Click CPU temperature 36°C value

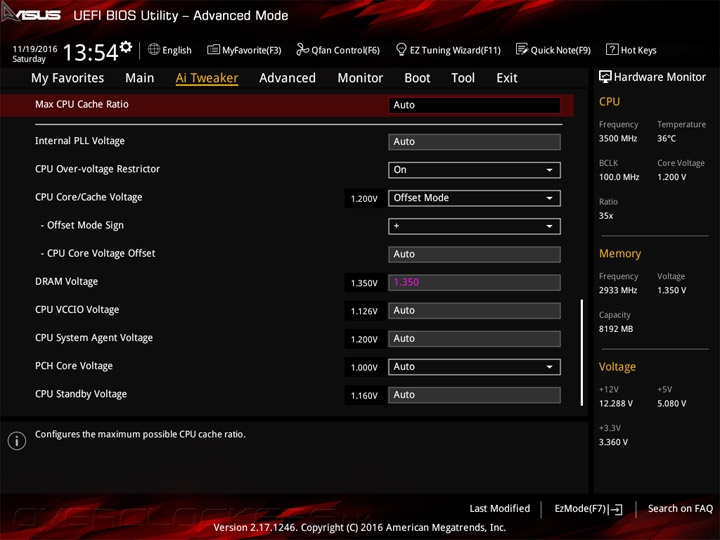click(x=666, y=139)
